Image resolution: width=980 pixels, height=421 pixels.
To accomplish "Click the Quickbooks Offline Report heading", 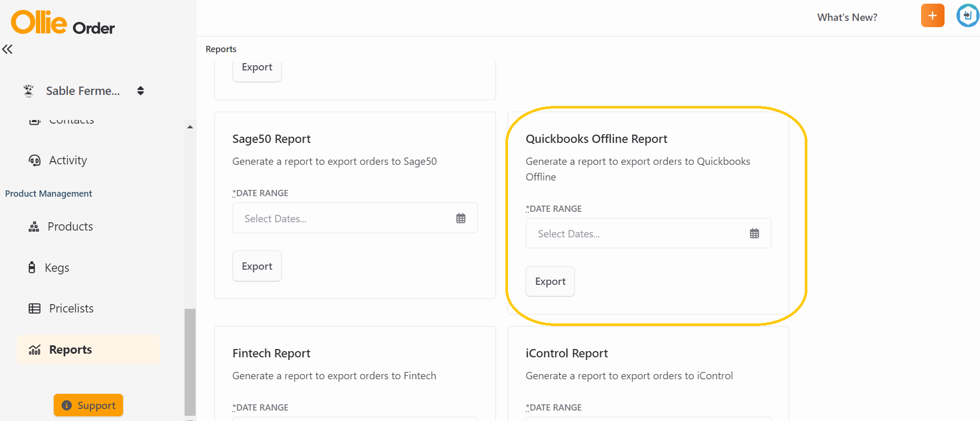I will coord(596,139).
